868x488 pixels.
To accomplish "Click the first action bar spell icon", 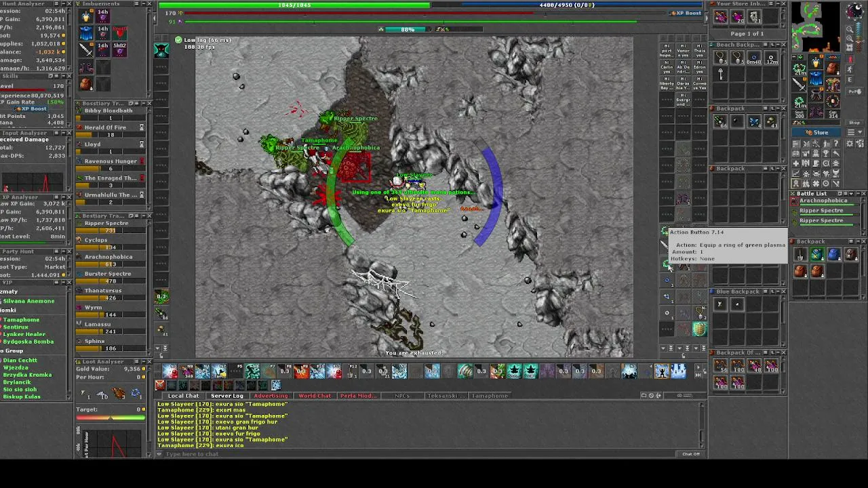I will [x=170, y=371].
